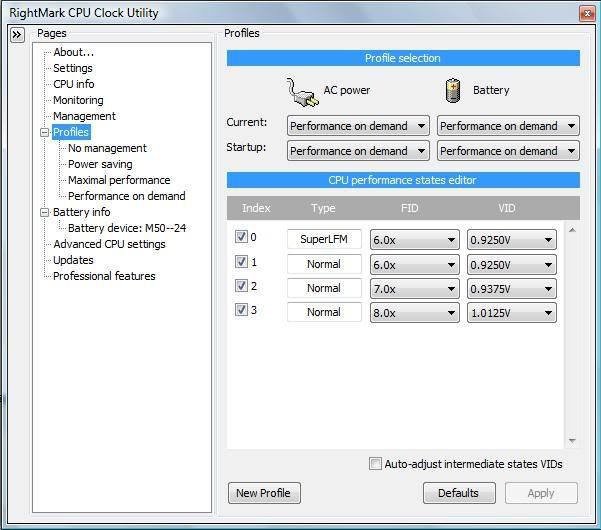Click the Defaults button
601x530 pixels.
click(459, 493)
